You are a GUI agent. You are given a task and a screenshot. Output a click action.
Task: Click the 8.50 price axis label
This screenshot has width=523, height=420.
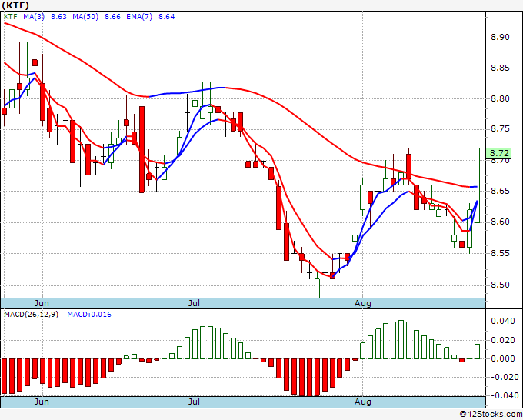click(x=500, y=285)
